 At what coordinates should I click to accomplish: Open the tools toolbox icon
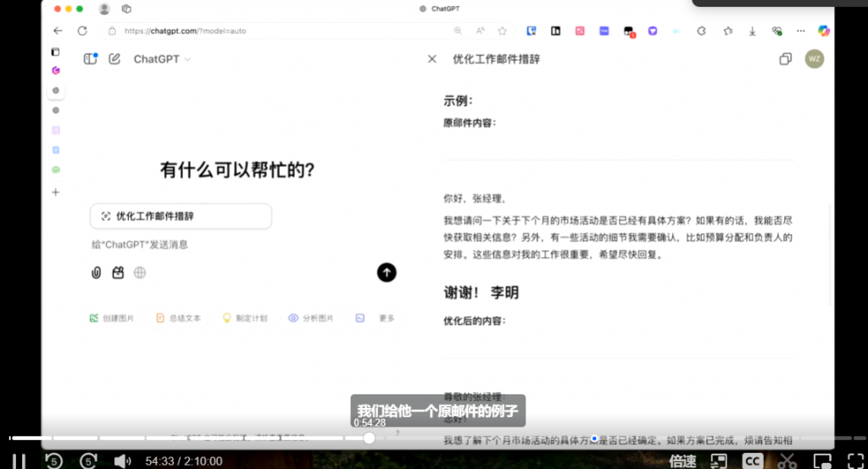coord(119,272)
